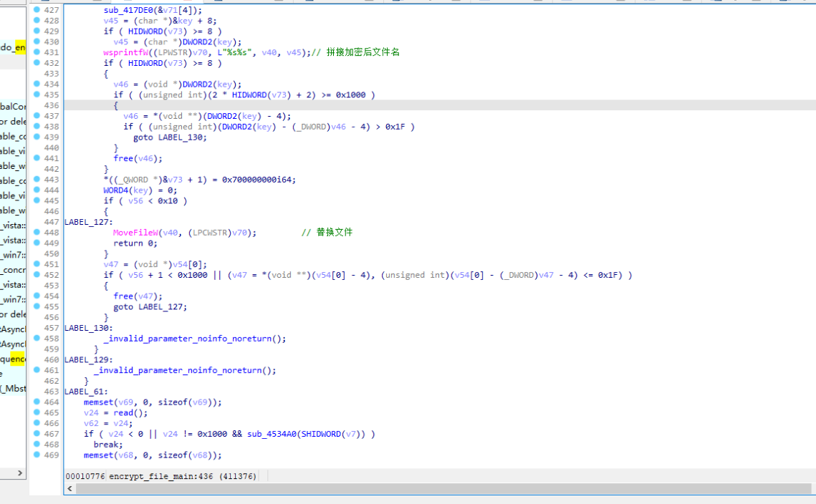Viewport: 816px width, 504px height.
Task: Toggle breakpoint marker at line 467
Action: coord(37,434)
